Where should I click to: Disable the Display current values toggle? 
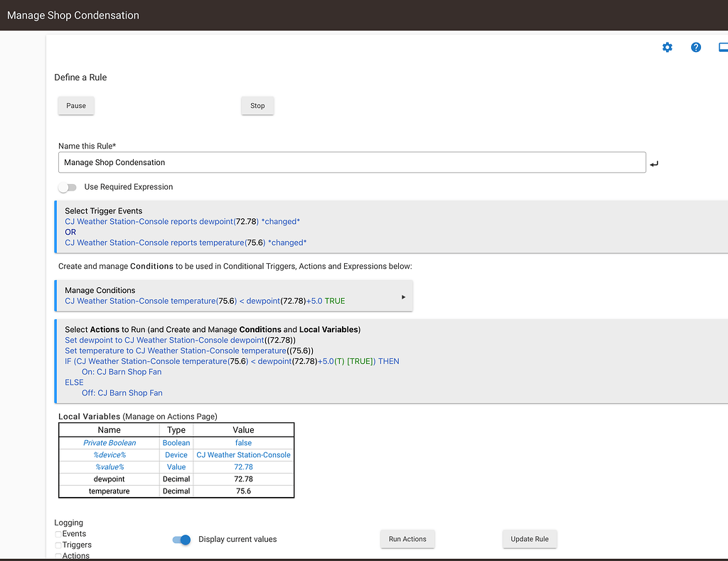point(182,540)
